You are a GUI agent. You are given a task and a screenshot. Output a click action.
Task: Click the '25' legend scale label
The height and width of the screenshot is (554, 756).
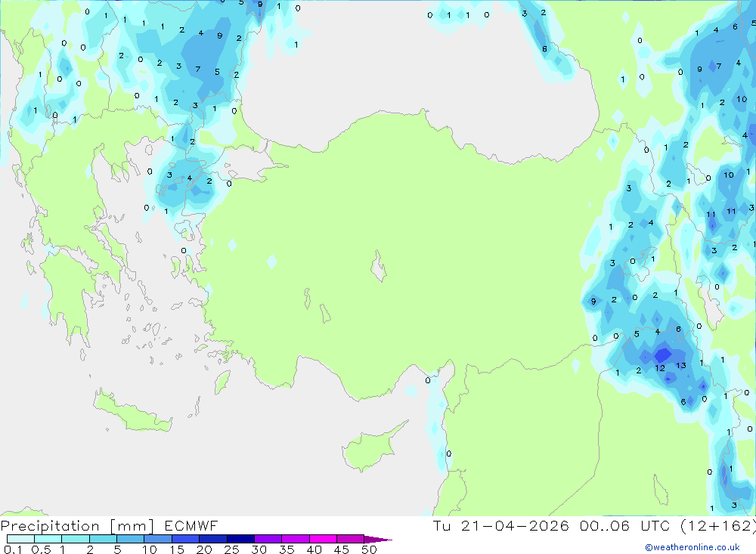231,549
